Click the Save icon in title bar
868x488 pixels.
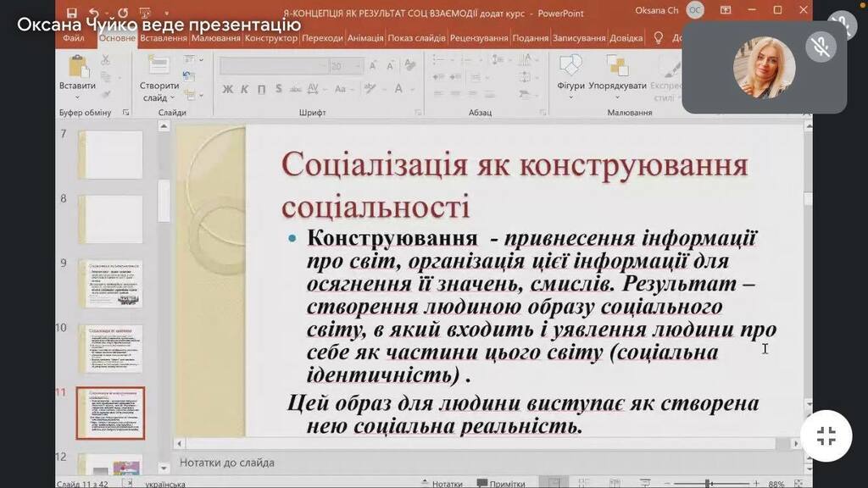(x=72, y=12)
